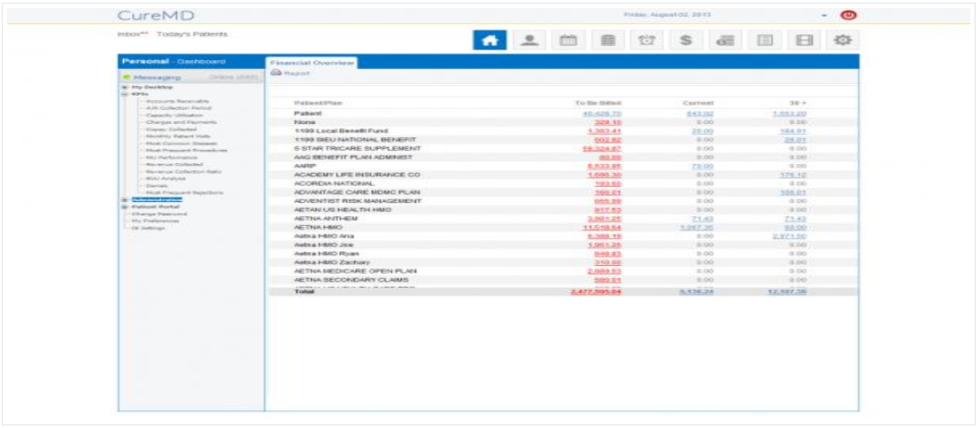Open the calendar scheduler icon
Image resolution: width=980 pixels, height=428 pixels.
[567, 39]
